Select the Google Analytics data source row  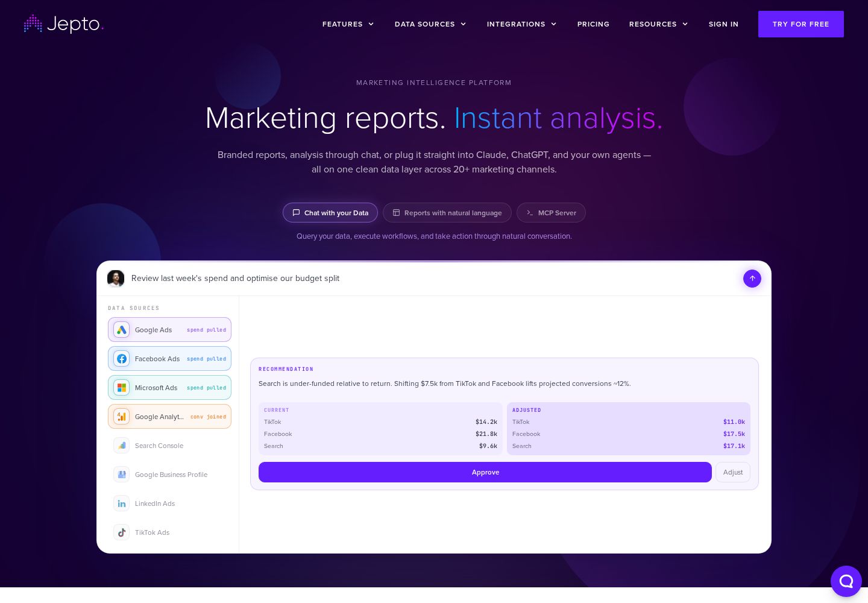[x=169, y=417]
